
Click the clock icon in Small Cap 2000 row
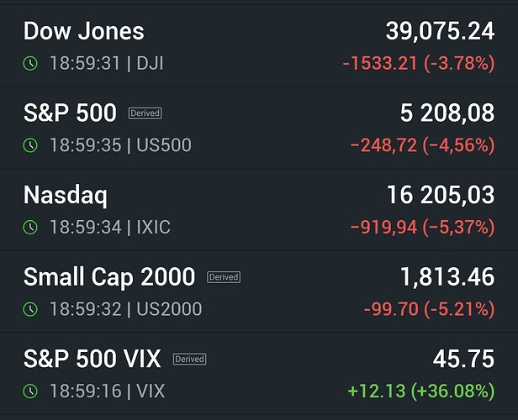click(x=30, y=309)
